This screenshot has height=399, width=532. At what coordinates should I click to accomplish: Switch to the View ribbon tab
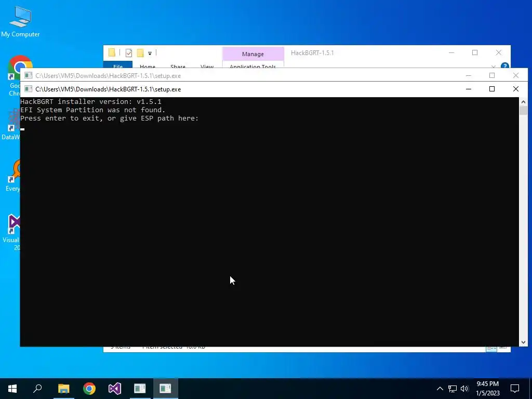(207, 65)
